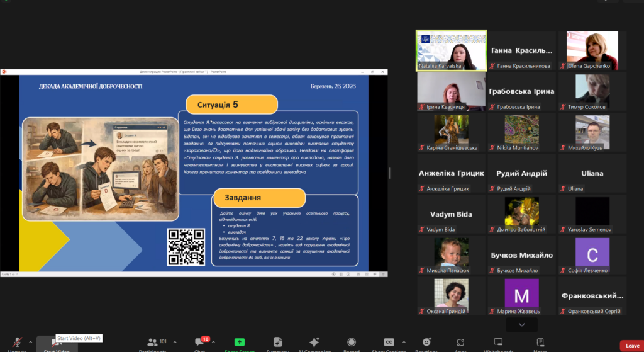Show more participants with down chevron
The width and height of the screenshot is (644, 352).
(521, 325)
